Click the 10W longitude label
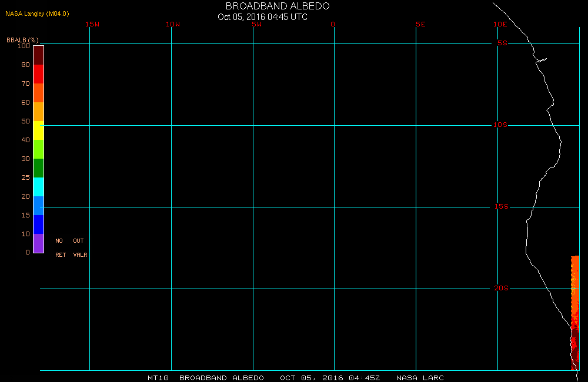This screenshot has height=382, width=588. pos(173,24)
